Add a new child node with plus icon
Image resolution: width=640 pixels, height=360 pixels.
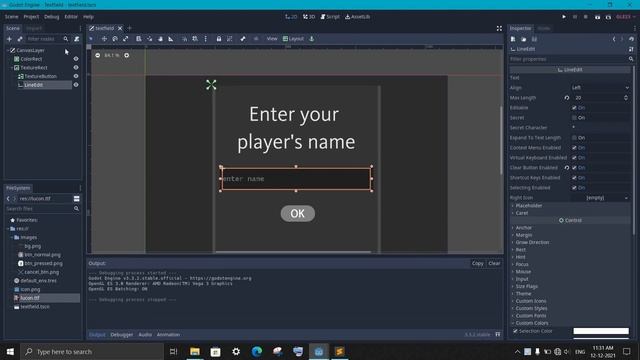pos(9,39)
